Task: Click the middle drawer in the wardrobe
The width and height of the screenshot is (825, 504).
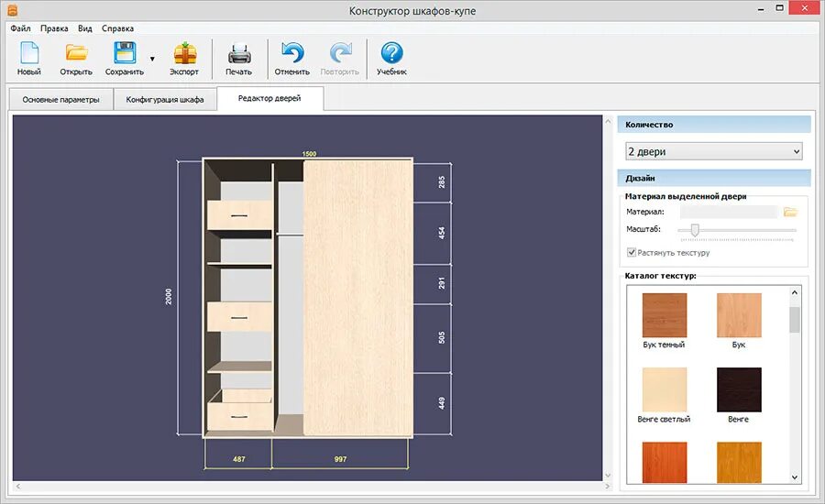Action: tap(239, 317)
